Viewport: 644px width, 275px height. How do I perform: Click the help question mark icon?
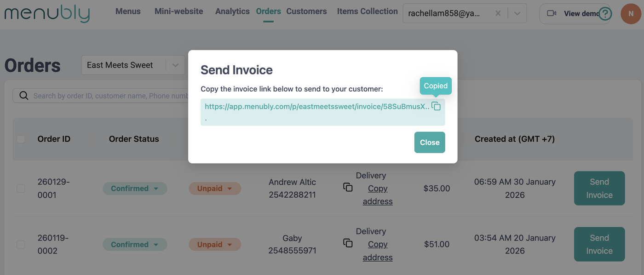point(605,14)
